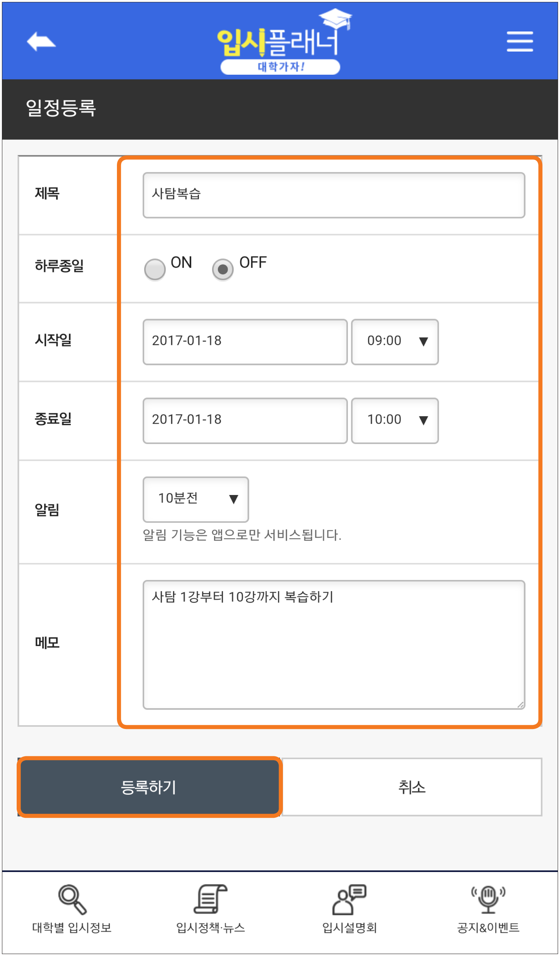Screen dimensions: 560x956
Task: Tap the scroll document icon for 입시정책·뉴스
Action: point(210,899)
